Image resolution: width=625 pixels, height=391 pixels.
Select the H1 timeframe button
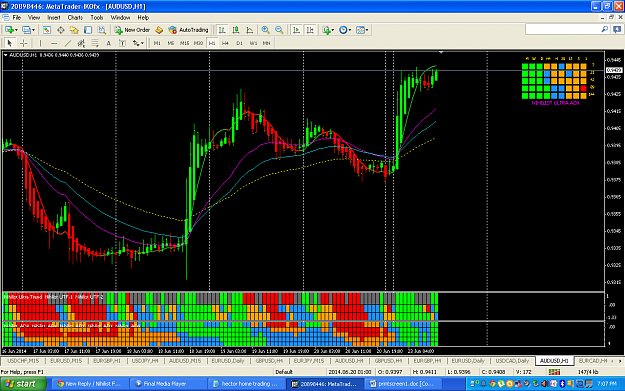[x=212, y=43]
